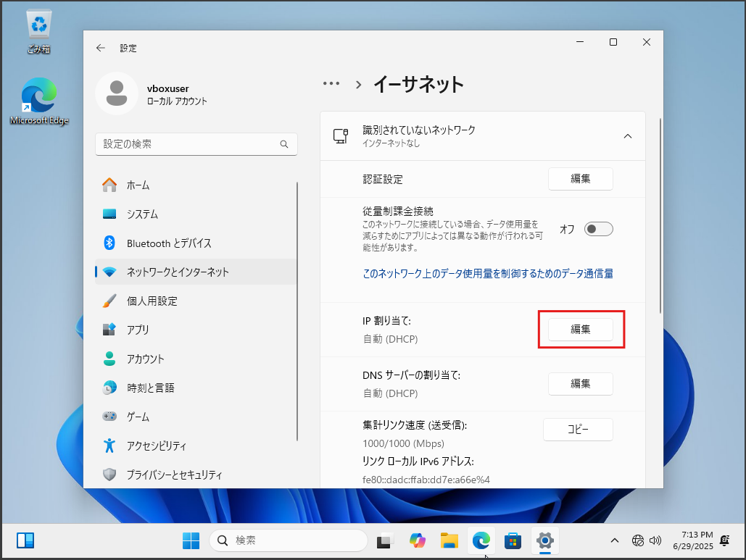Maximize the Settings window

(613, 42)
